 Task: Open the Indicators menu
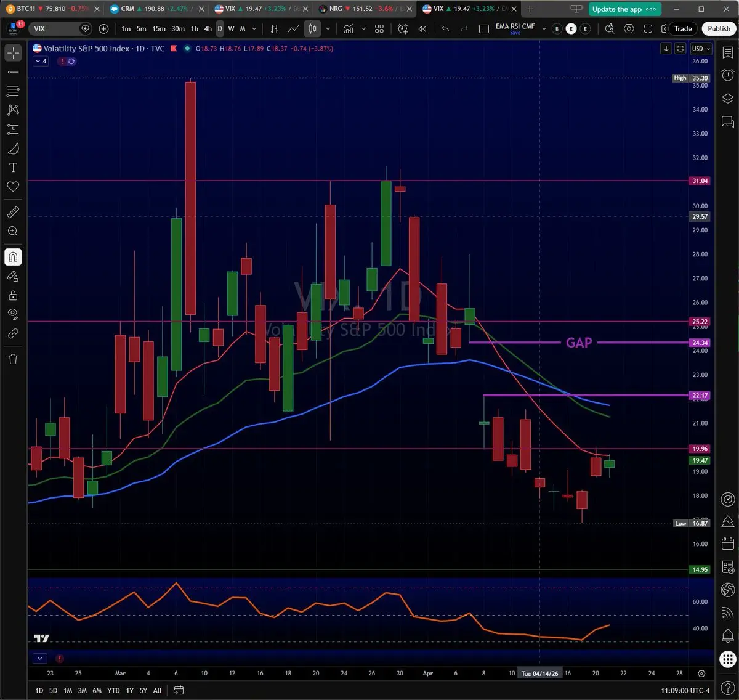pyautogui.click(x=349, y=29)
